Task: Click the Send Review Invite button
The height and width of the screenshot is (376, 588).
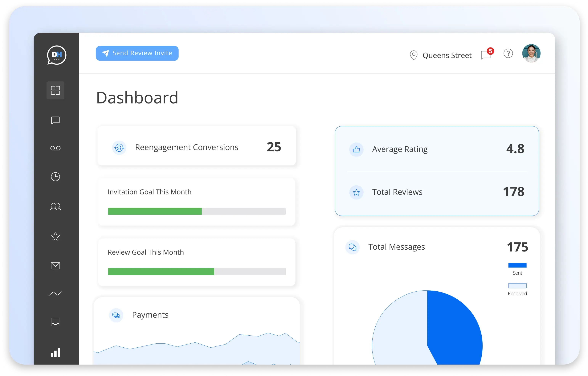Action: [x=136, y=53]
